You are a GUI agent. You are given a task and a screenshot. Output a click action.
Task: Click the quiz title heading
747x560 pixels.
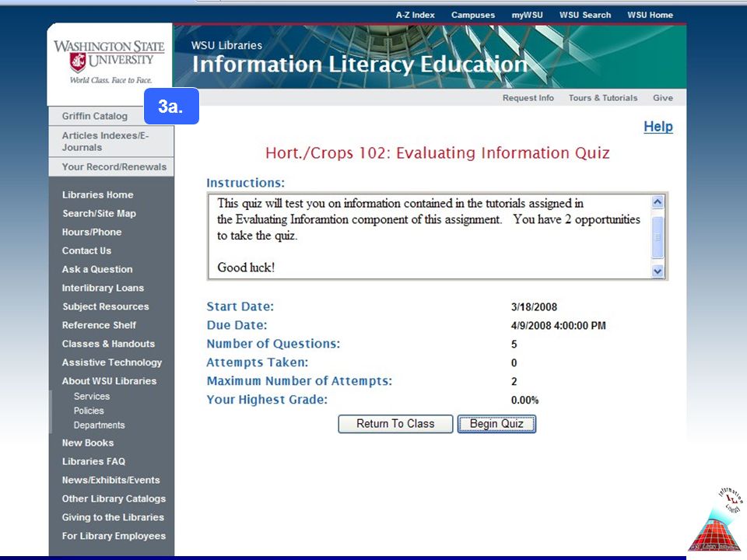437,153
